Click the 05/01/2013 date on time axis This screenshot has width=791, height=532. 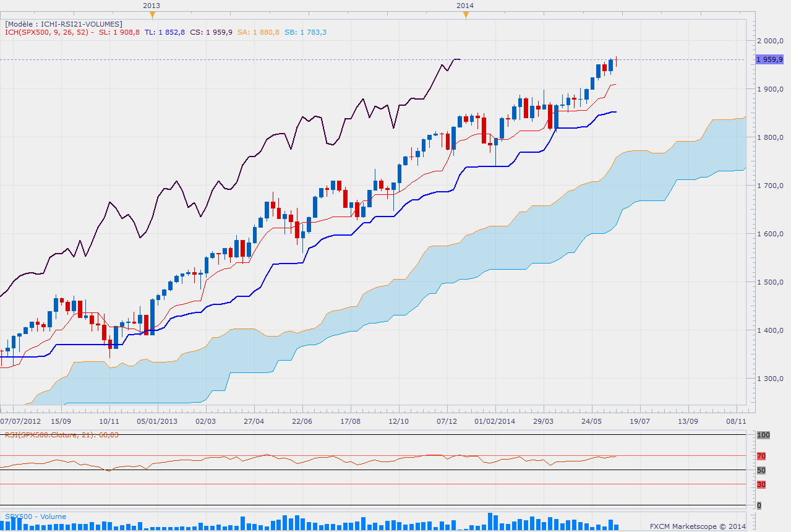click(x=156, y=421)
